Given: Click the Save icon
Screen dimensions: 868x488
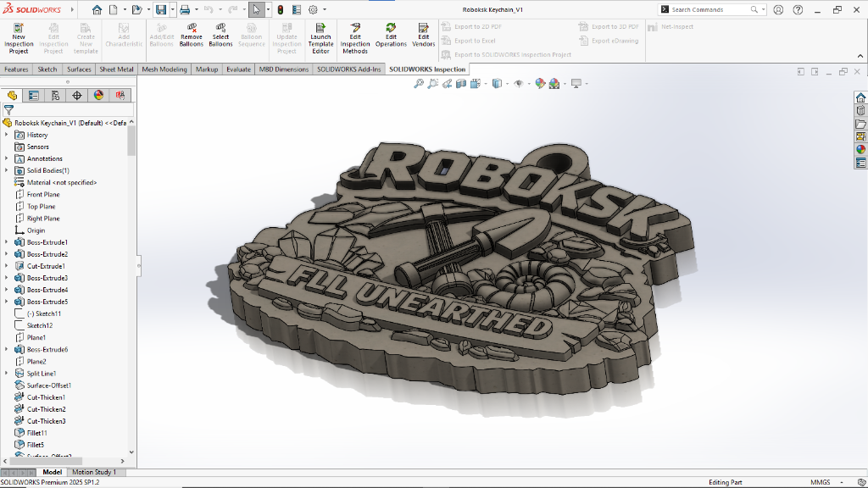Looking at the screenshot, I should (x=160, y=9).
